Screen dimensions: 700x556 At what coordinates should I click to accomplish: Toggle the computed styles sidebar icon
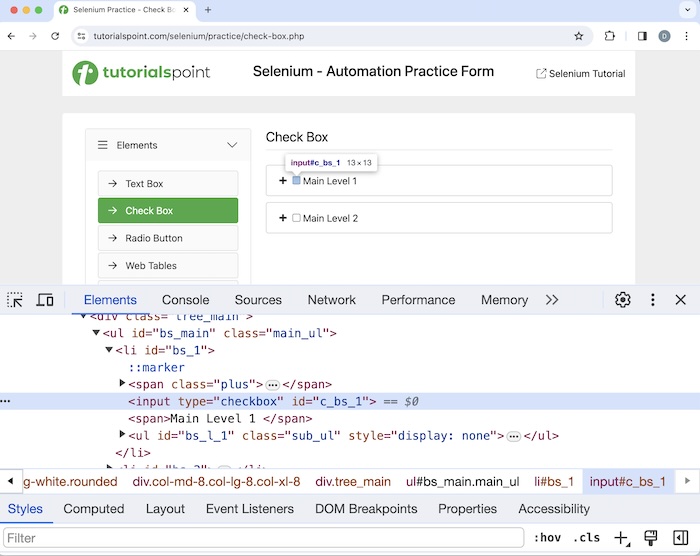[680, 538]
